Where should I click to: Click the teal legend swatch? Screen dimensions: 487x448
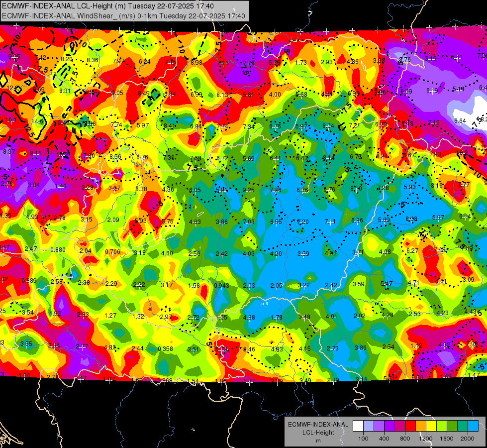point(463,426)
